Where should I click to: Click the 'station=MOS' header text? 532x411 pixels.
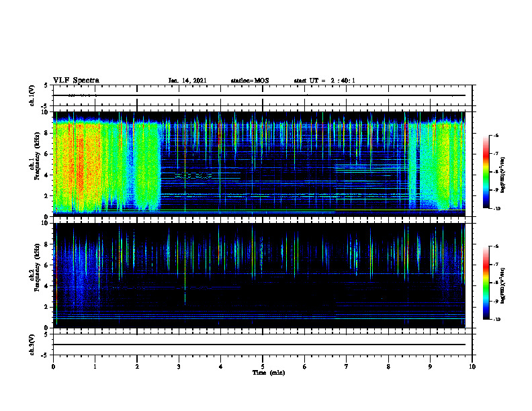[250, 81]
